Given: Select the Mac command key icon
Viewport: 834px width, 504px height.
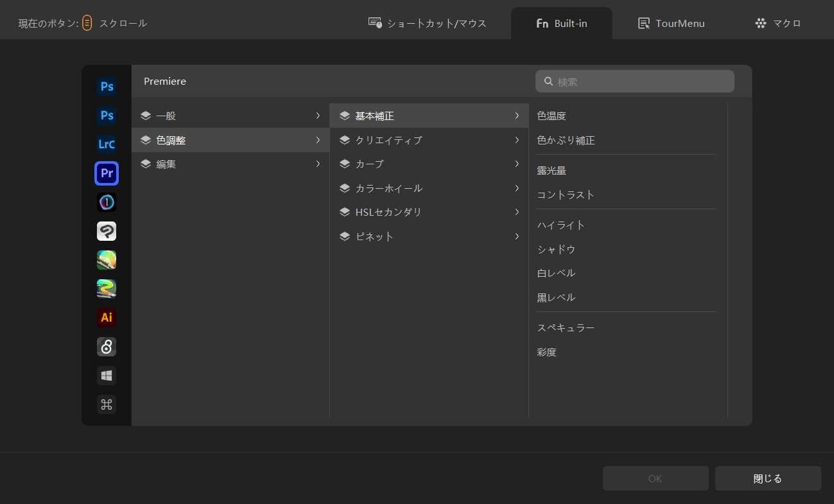Looking at the screenshot, I should click(x=107, y=404).
